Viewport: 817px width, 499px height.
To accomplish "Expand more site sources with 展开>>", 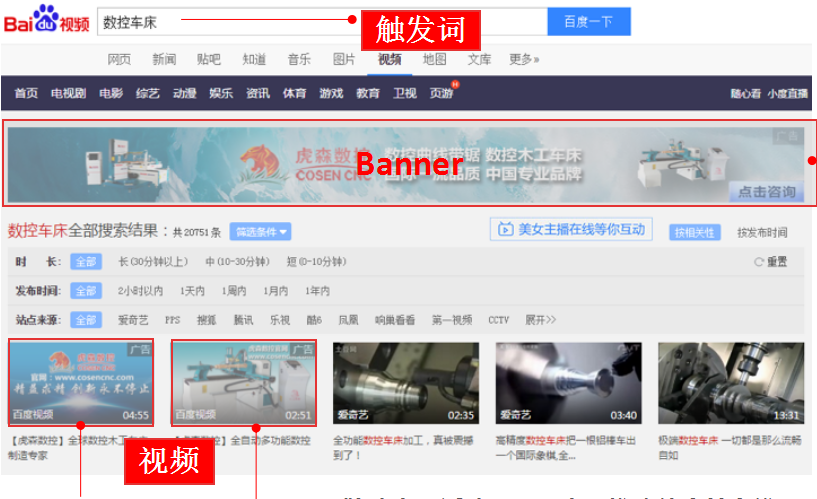I will [540, 320].
